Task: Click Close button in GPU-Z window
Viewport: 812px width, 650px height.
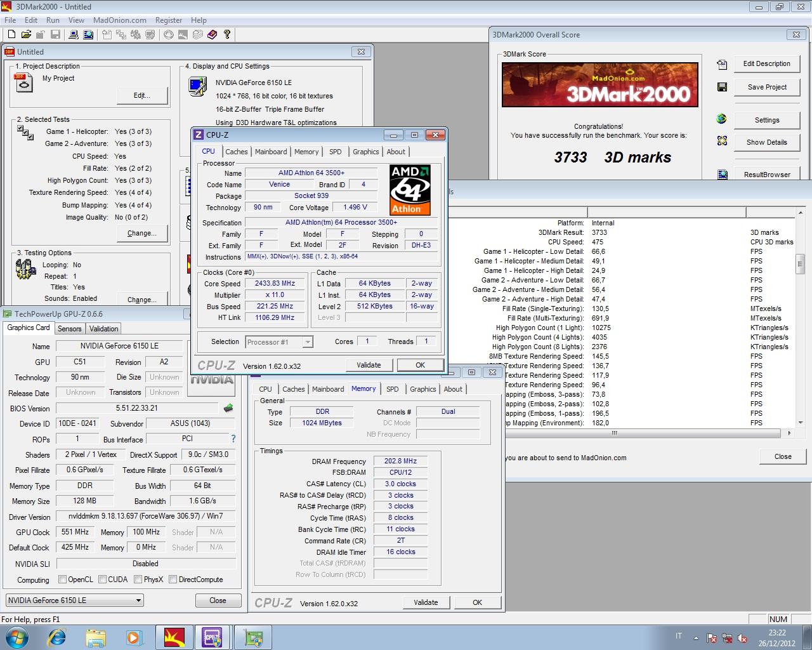Action: tap(218, 600)
